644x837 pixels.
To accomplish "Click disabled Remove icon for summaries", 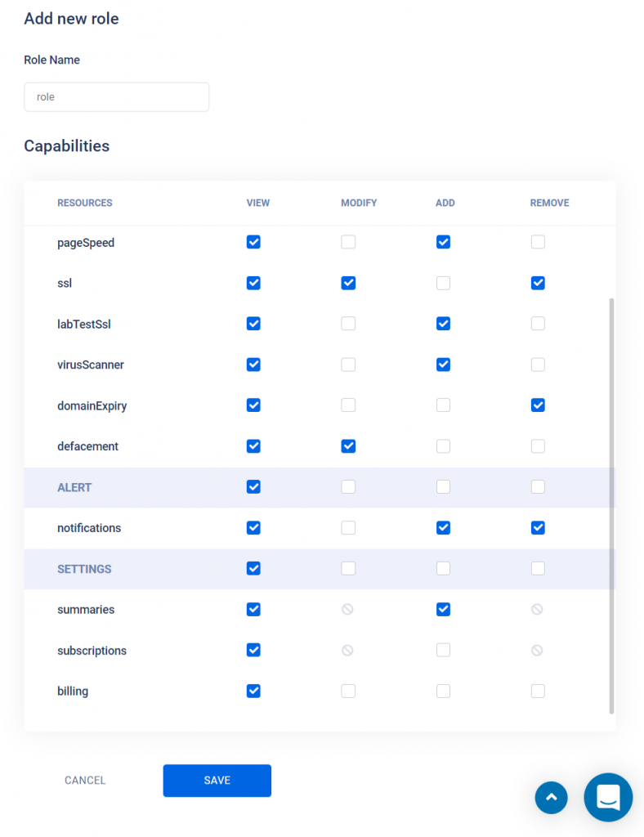I will click(x=537, y=609).
